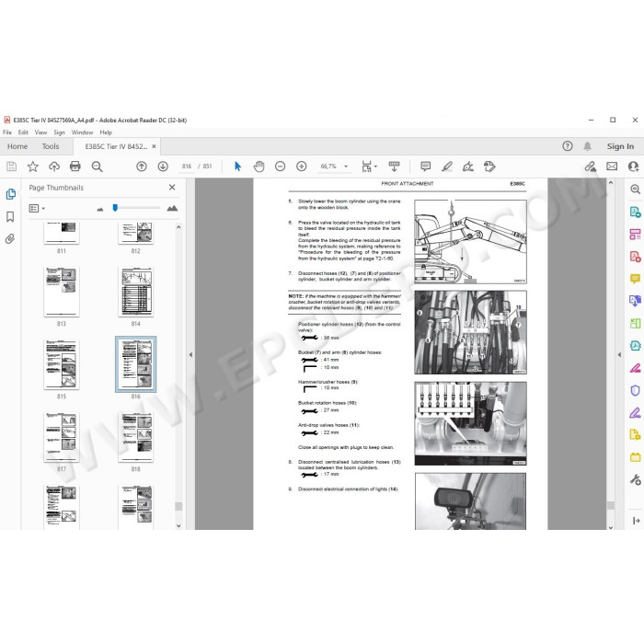Click the Save file icon
This screenshot has height=644, width=644.
[11, 167]
